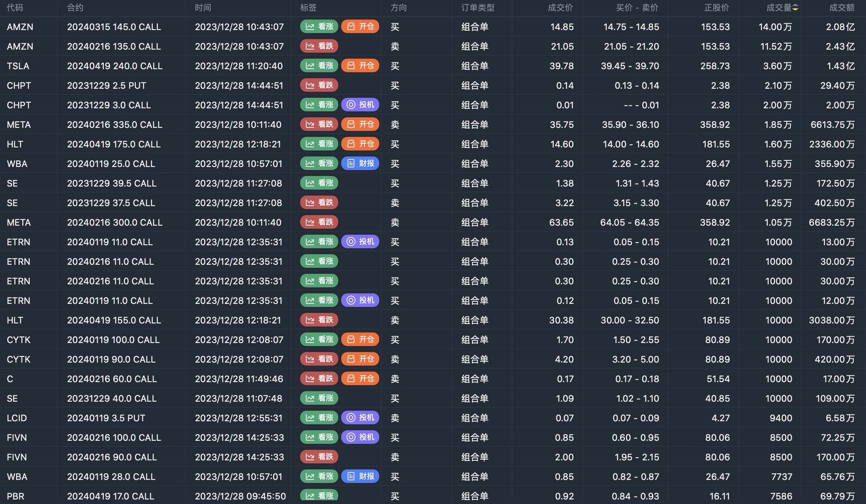This screenshot has width=866, height=504.
Task: Sort by the 合约 column header
Action: click(75, 8)
